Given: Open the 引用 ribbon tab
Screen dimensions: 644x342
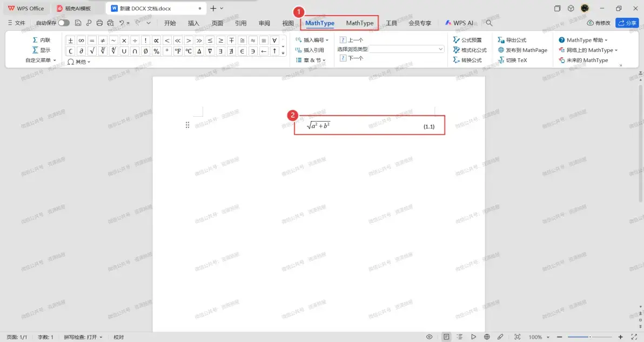Looking at the screenshot, I should tap(240, 23).
